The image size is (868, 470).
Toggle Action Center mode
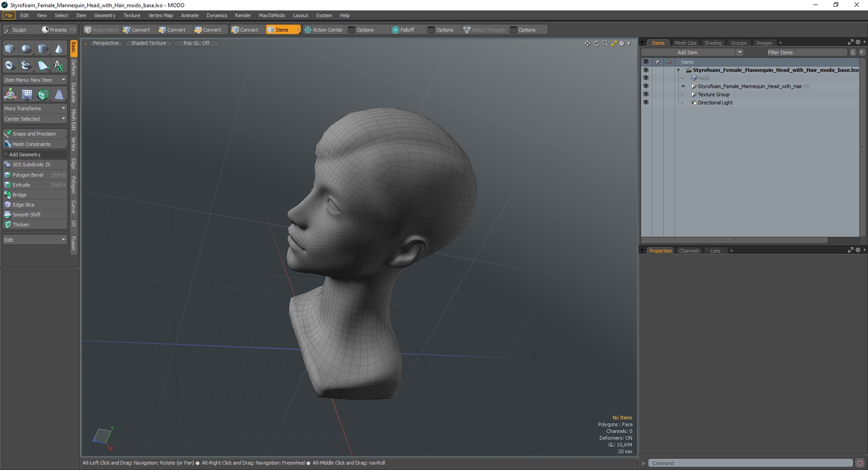coord(324,30)
